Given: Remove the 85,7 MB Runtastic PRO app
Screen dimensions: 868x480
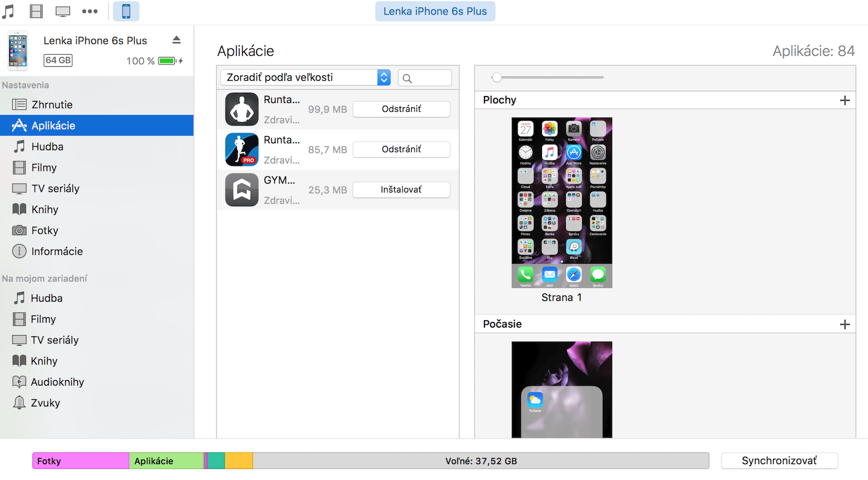Looking at the screenshot, I should point(401,149).
